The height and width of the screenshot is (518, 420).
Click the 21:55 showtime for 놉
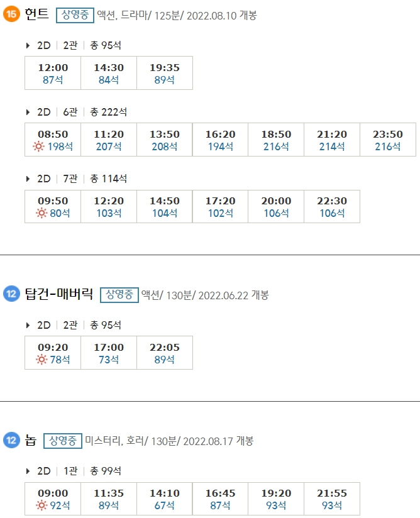331,493
